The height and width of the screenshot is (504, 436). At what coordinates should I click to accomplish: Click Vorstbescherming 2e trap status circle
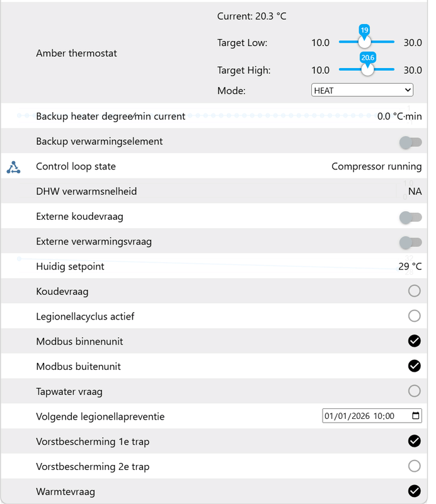point(414,466)
